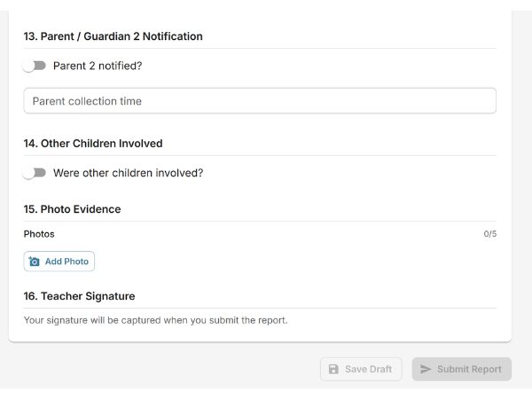The width and height of the screenshot is (532, 399).
Task: Click the '16.' section number
Action: tap(30, 296)
